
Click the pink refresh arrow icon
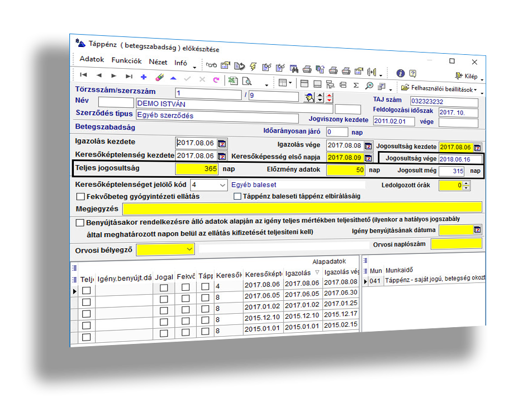216,80
